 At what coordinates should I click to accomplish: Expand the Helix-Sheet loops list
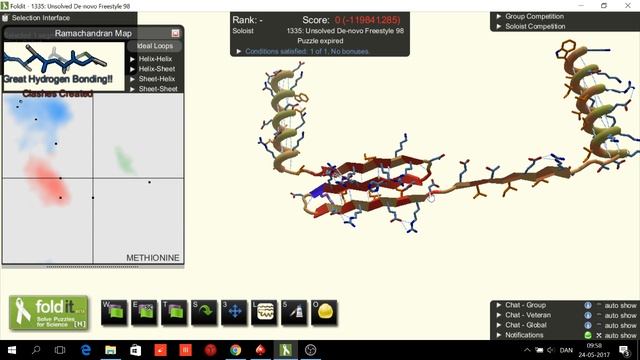(x=133, y=69)
